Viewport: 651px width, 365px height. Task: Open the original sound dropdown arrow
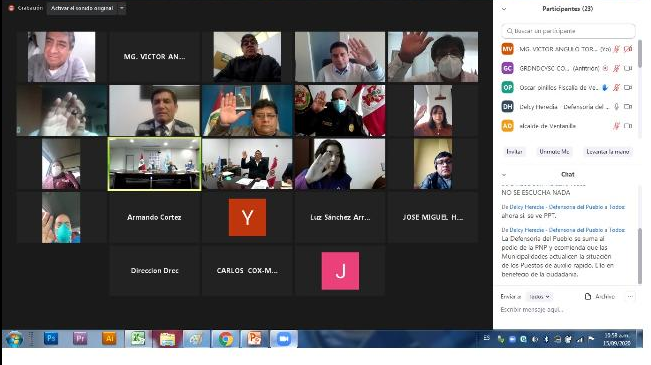(x=122, y=8)
